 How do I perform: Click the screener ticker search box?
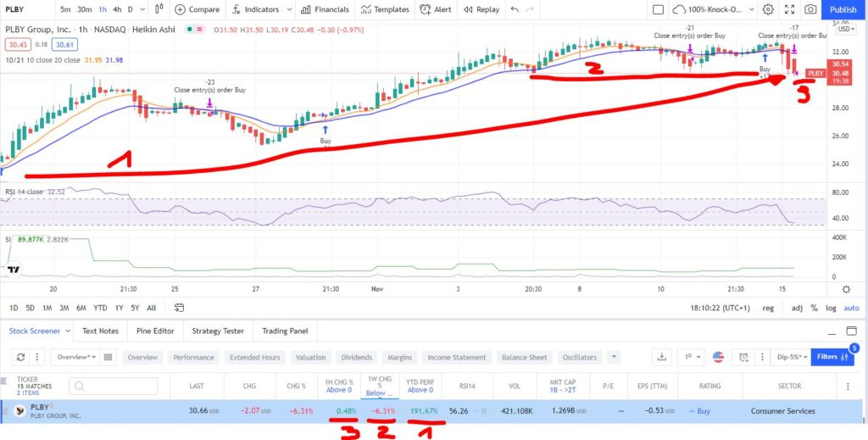(114, 387)
